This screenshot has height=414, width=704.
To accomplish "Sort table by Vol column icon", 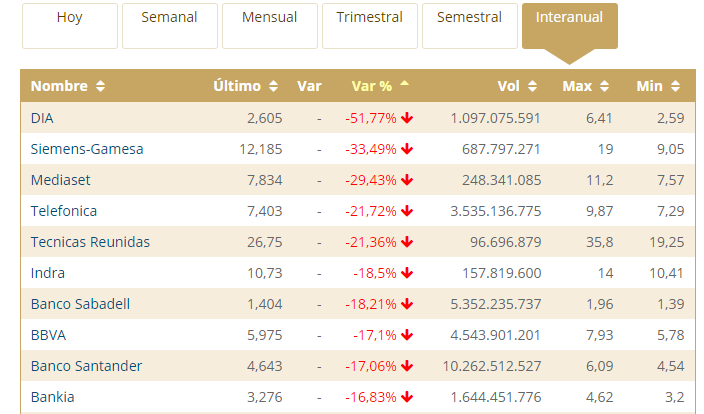I will (532, 86).
